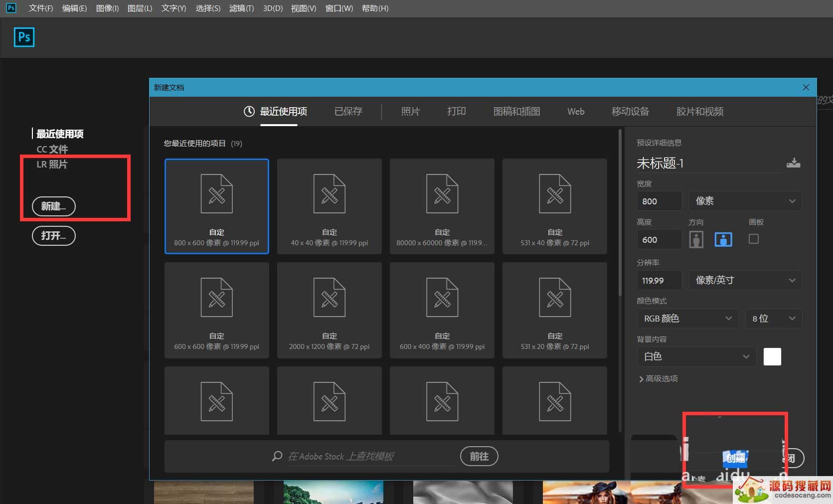Open the 图层(L) menu

coord(140,8)
